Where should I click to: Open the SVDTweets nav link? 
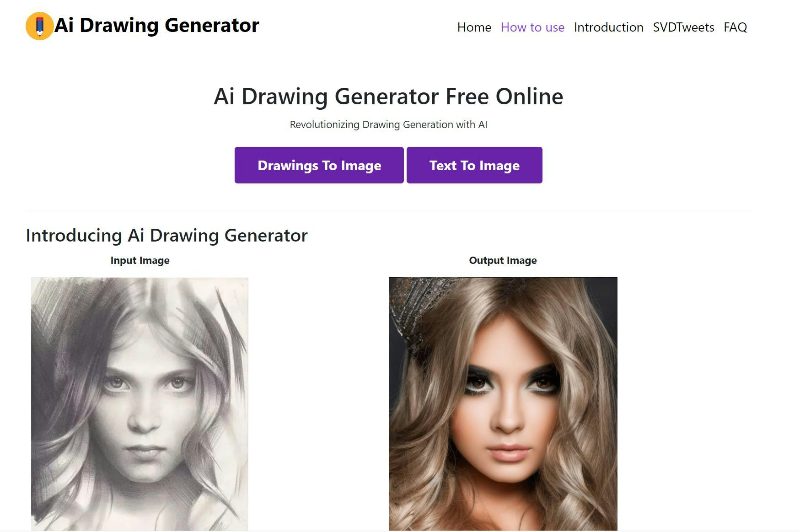683,27
